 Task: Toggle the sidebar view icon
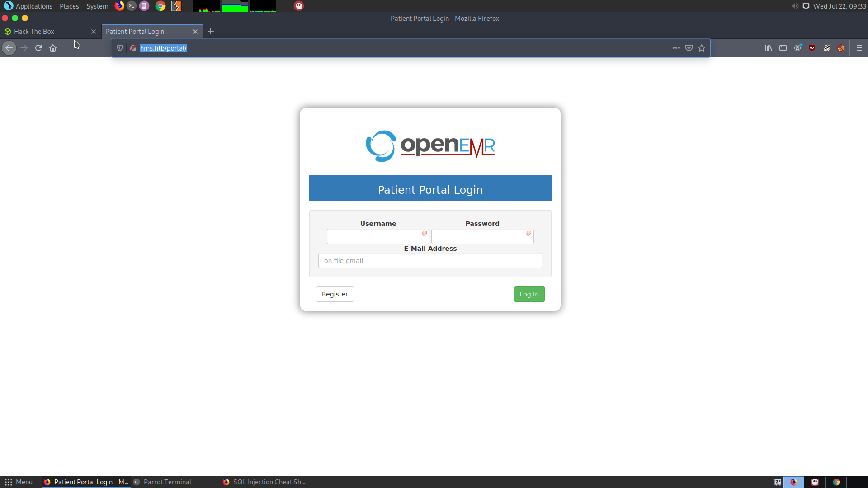click(x=783, y=48)
